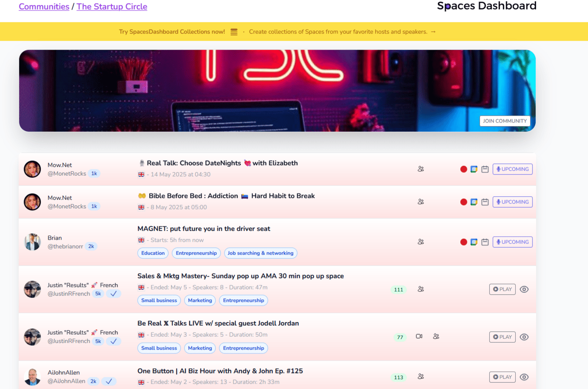Open the Bible Before Bed : Addiction title
This screenshot has height=389, width=588.
(226, 196)
